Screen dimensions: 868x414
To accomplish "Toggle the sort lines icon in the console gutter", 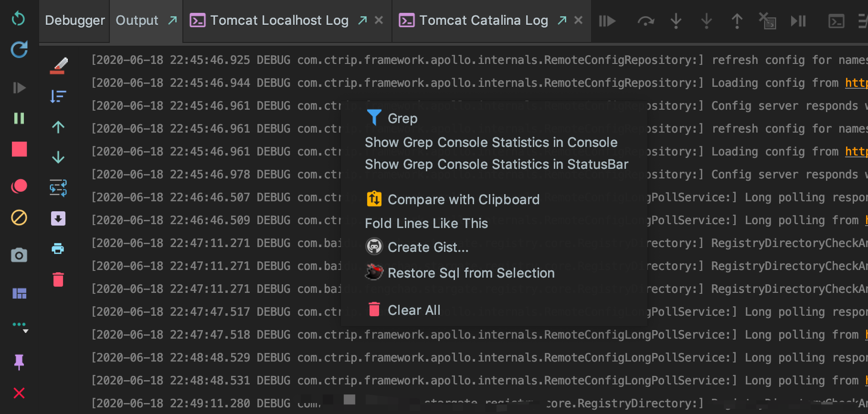I will pos(58,96).
